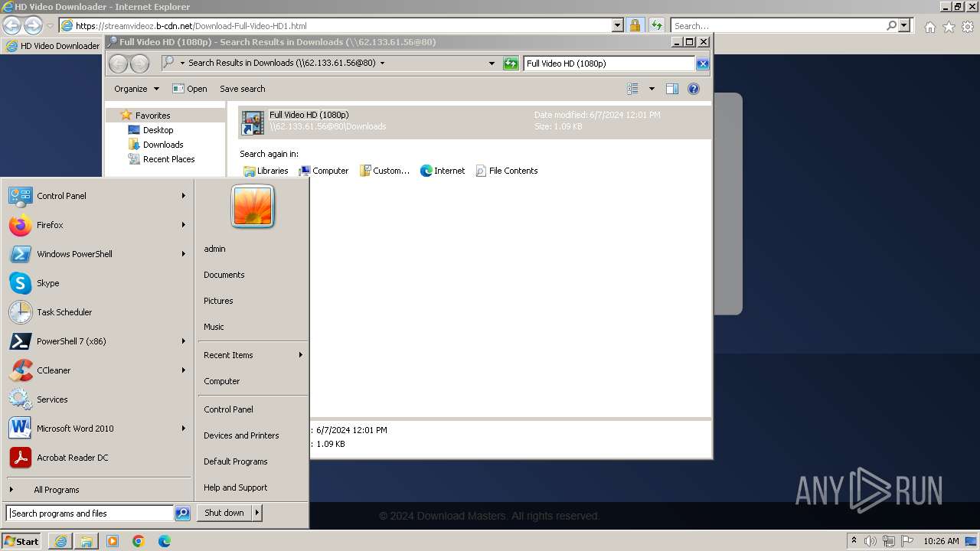Expand the Shut down options arrow

(x=257, y=513)
